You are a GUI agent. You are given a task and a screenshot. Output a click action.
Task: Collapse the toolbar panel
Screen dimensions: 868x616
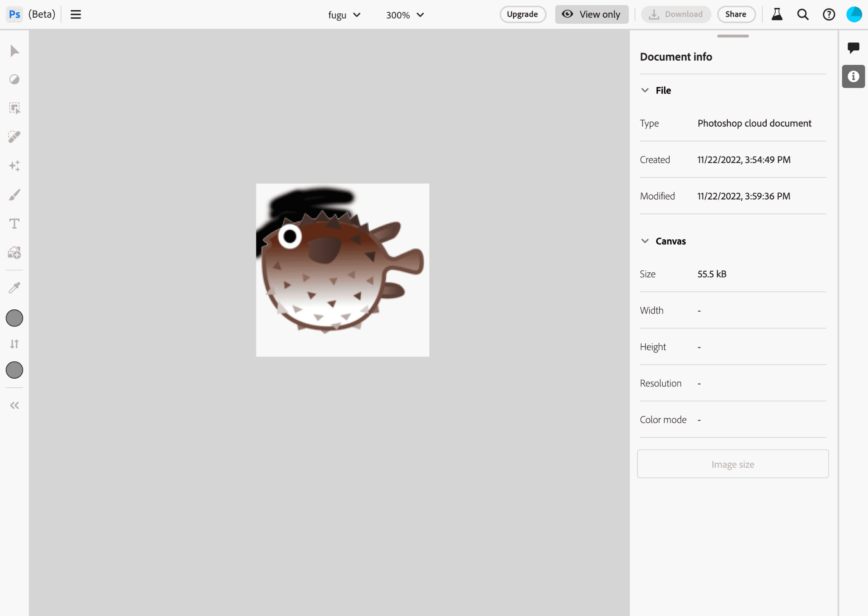(15, 405)
